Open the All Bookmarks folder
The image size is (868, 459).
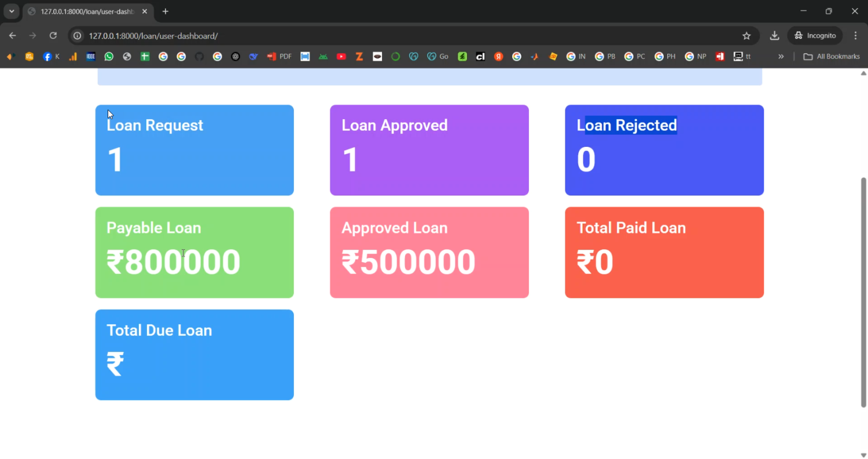click(832, 57)
